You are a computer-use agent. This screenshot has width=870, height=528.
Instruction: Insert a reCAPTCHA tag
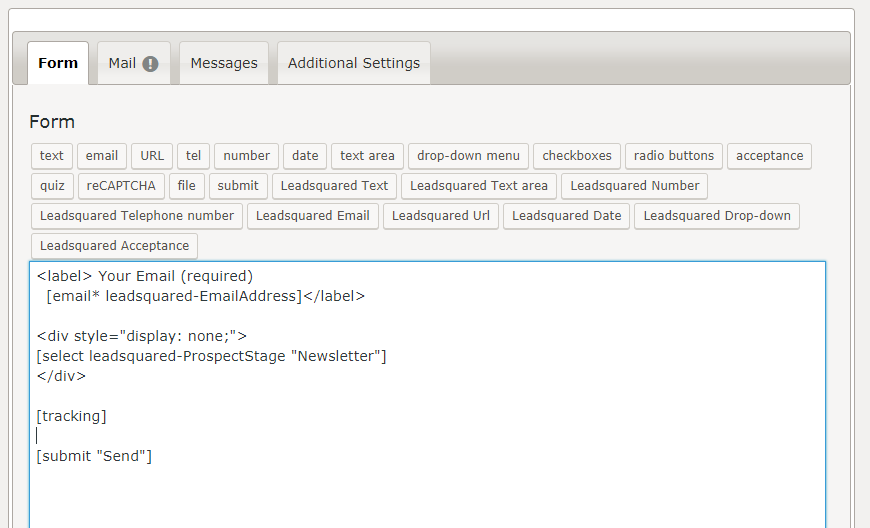point(121,186)
